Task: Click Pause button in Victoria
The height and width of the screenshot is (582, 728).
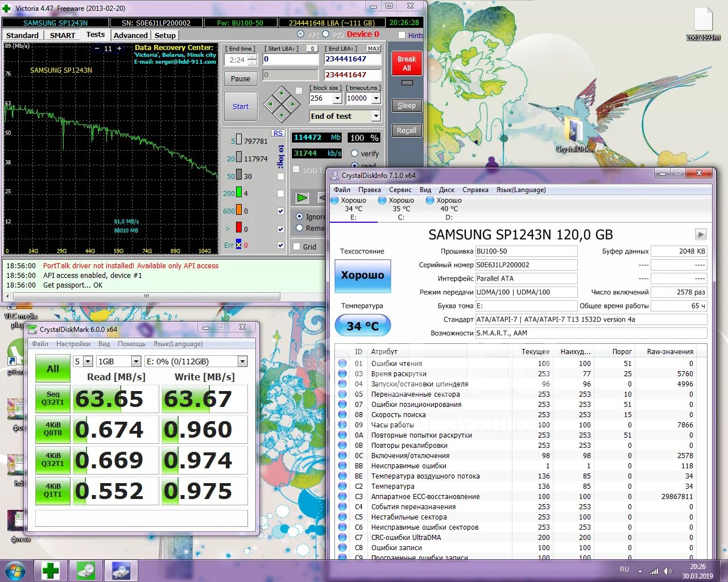Action: (241, 78)
